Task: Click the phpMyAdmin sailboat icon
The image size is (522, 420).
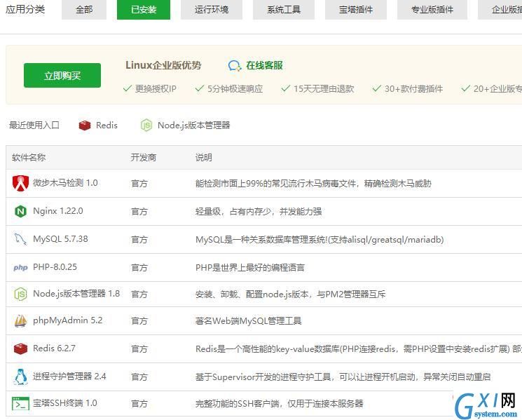Action: coord(20,320)
